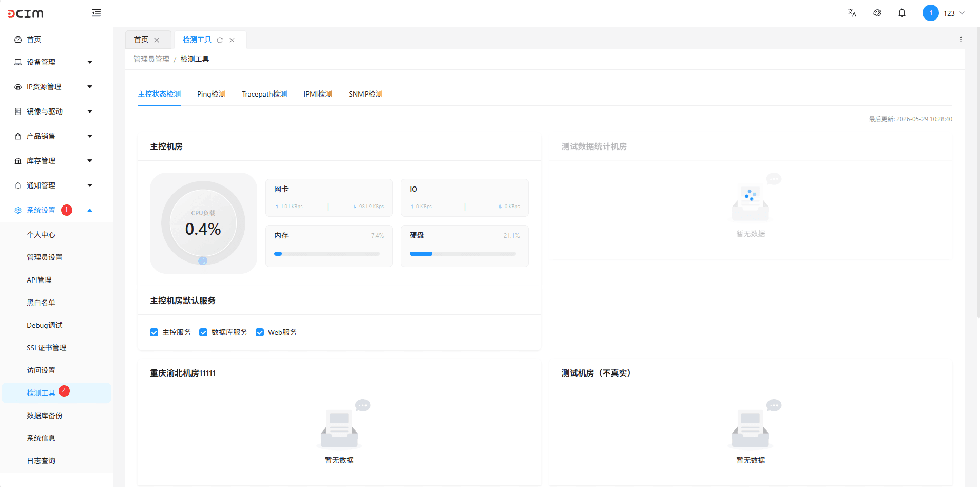This screenshot has width=980, height=487.
Task: Expand 库存管理 menu arrow
Action: [x=90, y=161]
